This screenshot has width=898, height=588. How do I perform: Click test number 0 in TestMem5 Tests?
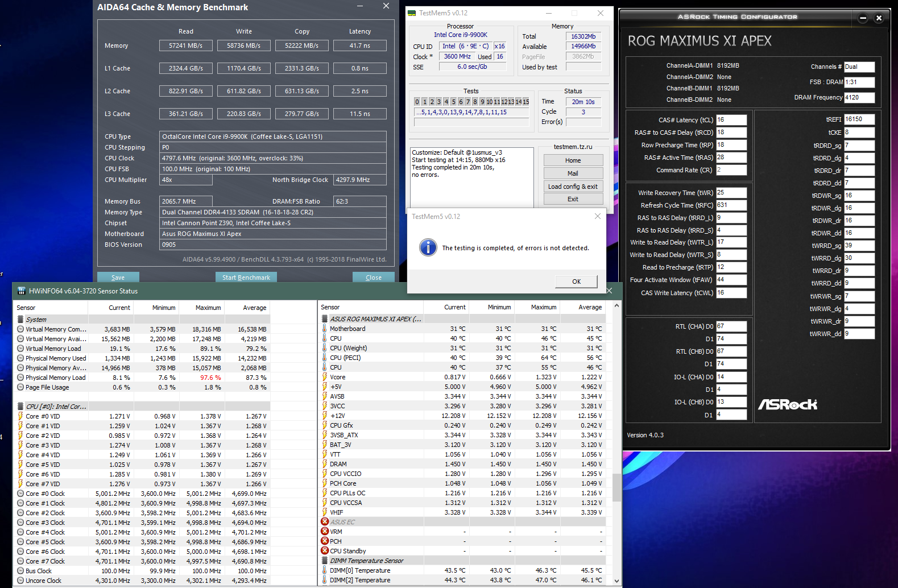coord(417,102)
